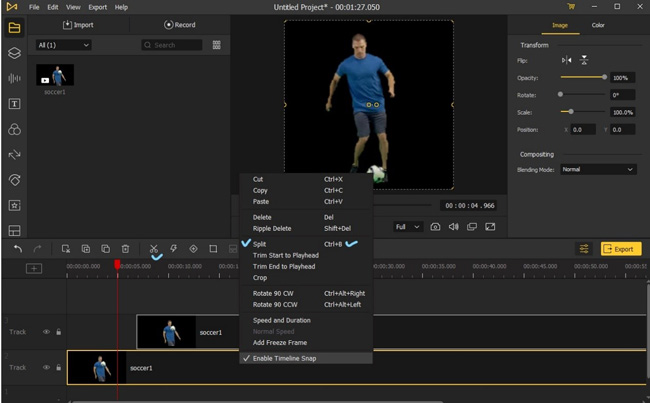Click the Import button

(78, 25)
